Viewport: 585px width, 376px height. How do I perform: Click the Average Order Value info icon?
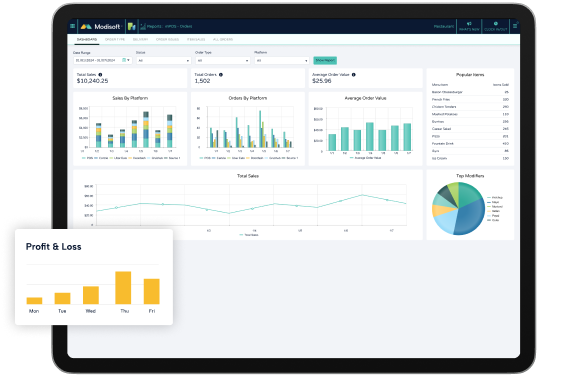pyautogui.click(x=354, y=75)
